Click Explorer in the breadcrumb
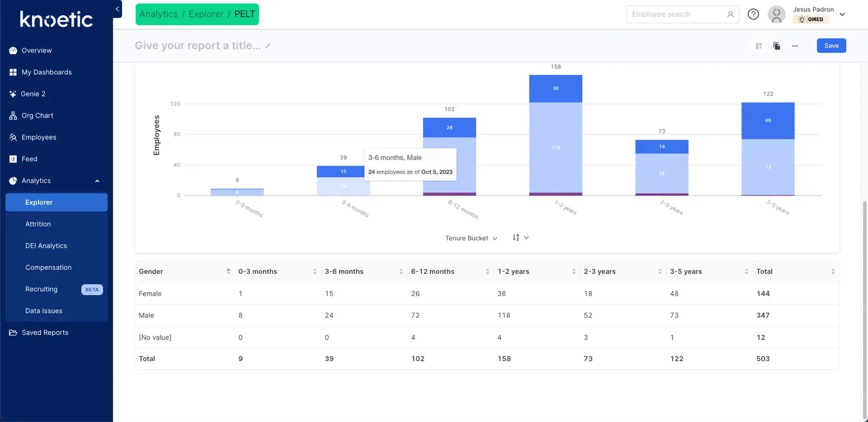 click(x=206, y=14)
